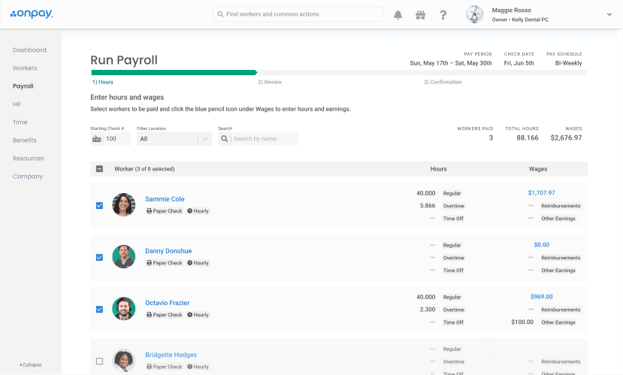The image size is (623, 375).
Task: Click Danny Donohue's Paper Check printer icon
Action: point(149,263)
